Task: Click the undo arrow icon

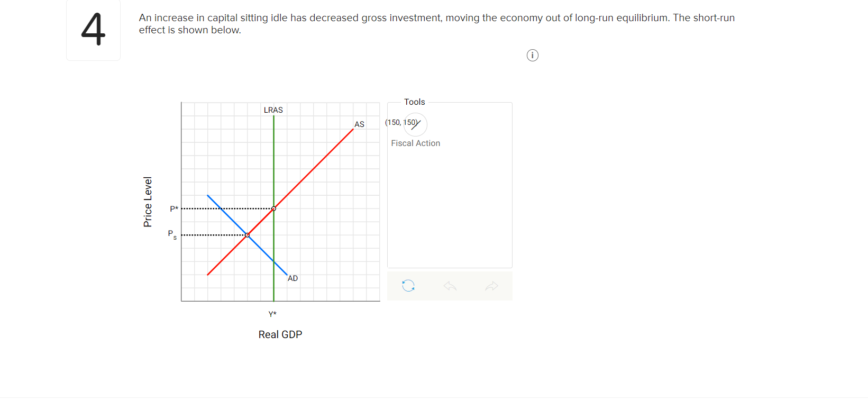Action: [450, 286]
